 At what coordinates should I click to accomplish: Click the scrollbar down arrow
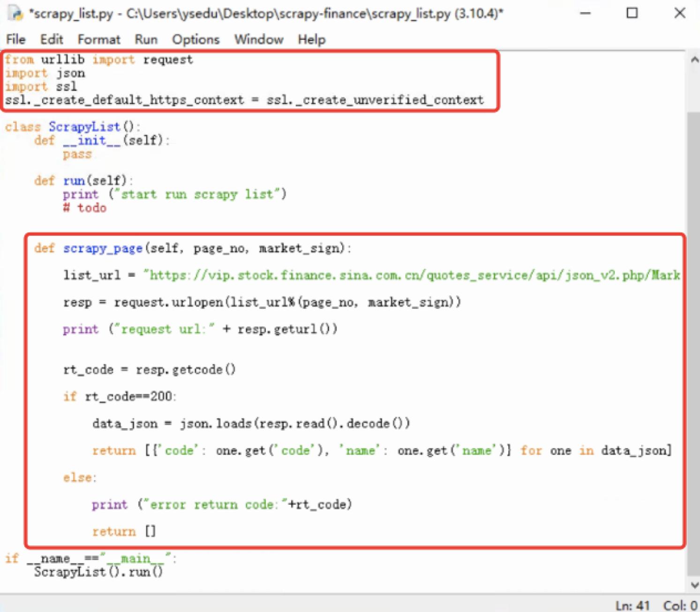(x=693, y=585)
